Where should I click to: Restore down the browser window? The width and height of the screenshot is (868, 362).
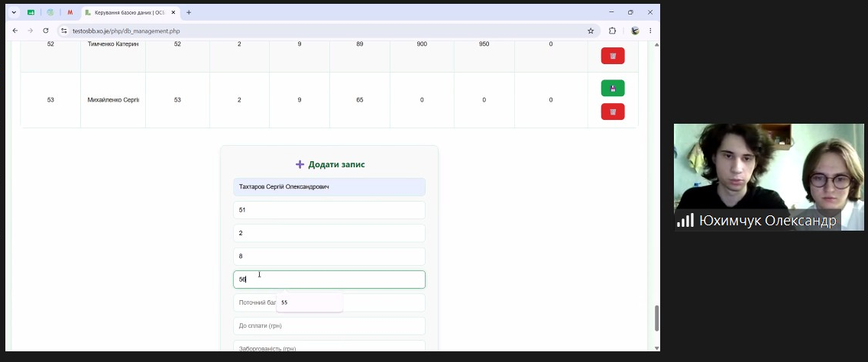(x=630, y=12)
